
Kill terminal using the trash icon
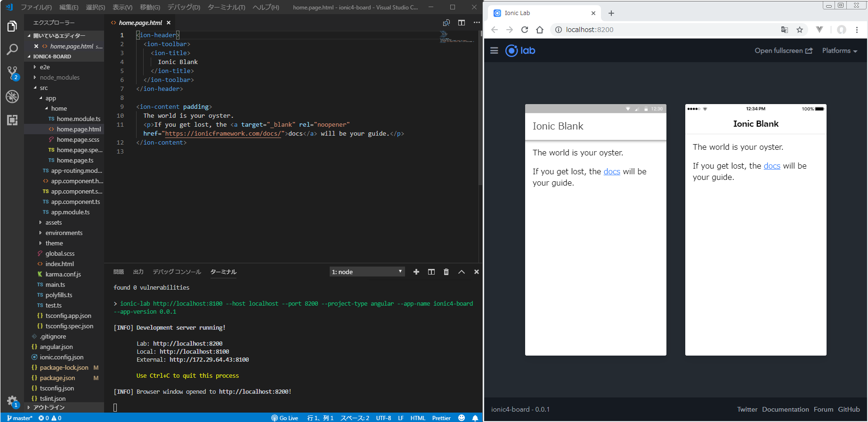446,272
